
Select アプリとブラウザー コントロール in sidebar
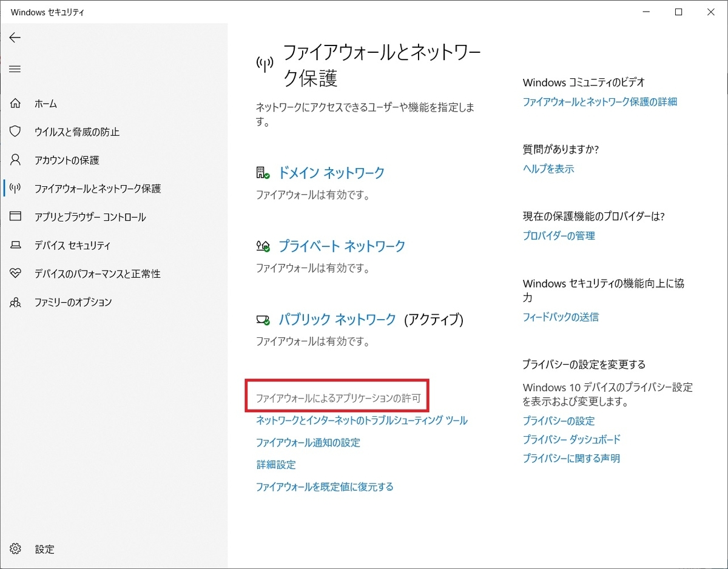[x=90, y=217]
